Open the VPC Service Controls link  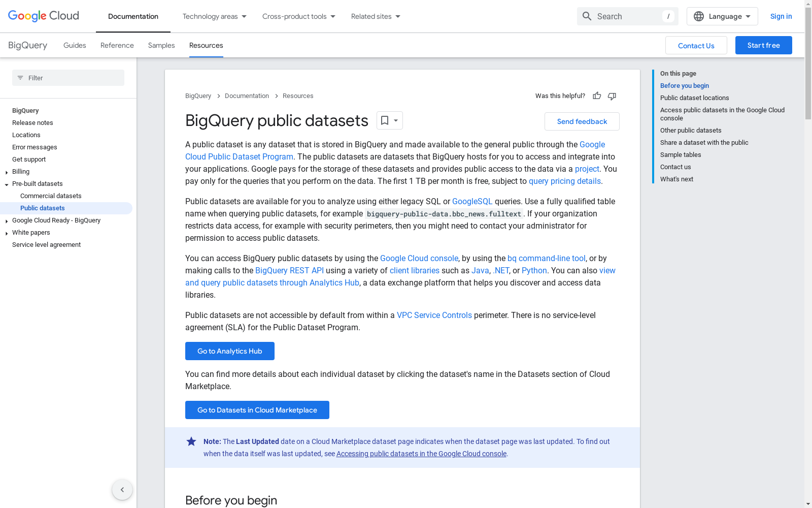pyautogui.click(x=434, y=315)
